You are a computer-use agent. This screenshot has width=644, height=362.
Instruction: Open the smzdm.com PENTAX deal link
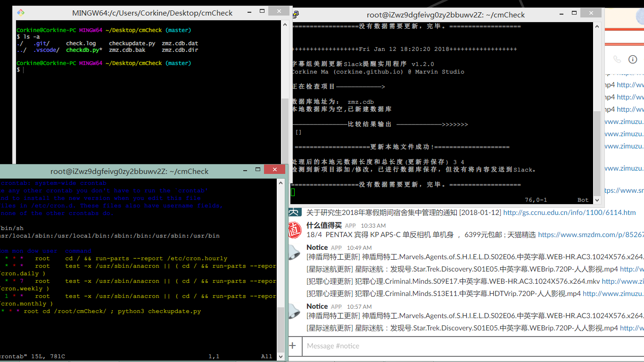pos(590,234)
